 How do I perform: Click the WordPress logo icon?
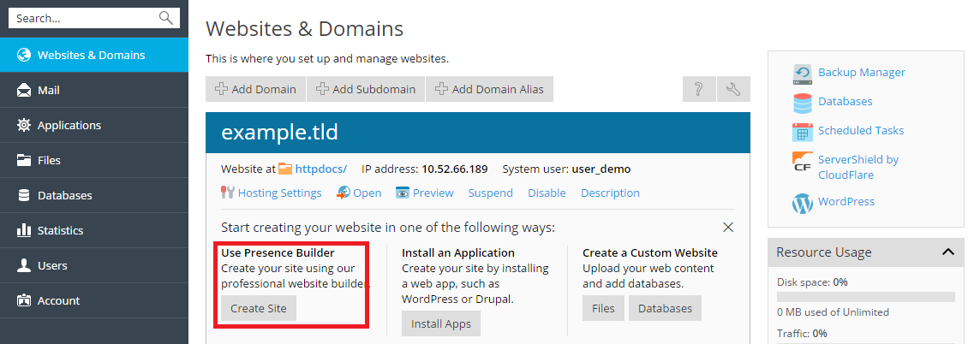coord(803,203)
